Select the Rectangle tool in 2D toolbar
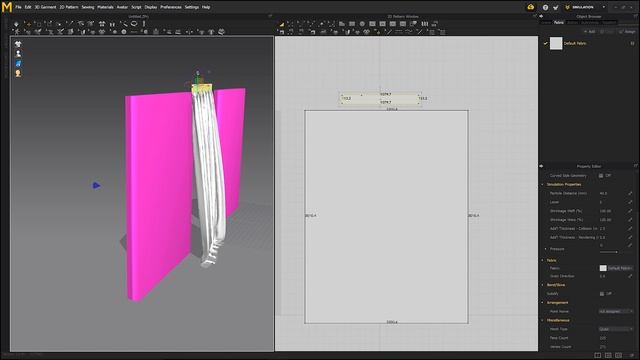The width and height of the screenshot is (640, 360). click(352, 24)
